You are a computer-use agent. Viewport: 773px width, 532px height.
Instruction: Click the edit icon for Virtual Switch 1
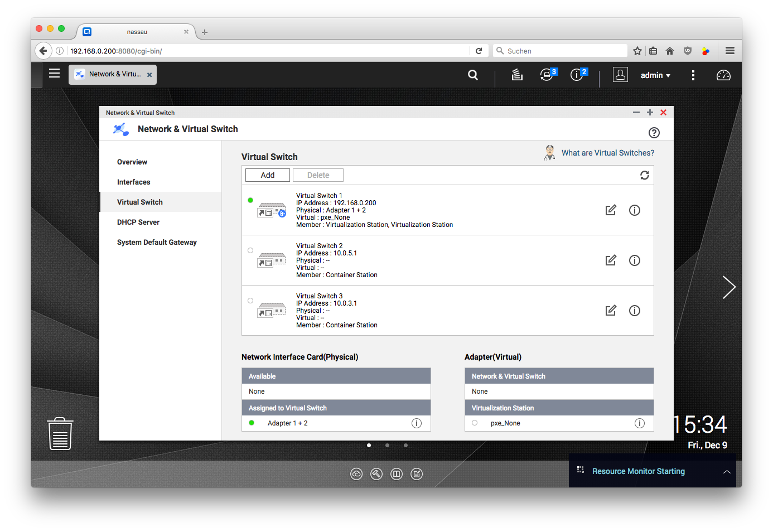(x=611, y=210)
